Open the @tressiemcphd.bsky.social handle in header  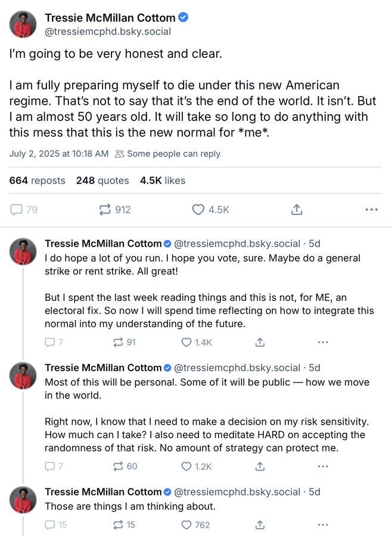(108, 32)
